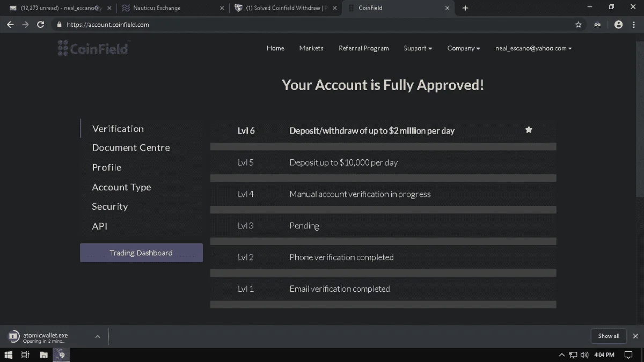644x362 pixels.
Task: Close the downloads bar
Action: tap(635, 336)
